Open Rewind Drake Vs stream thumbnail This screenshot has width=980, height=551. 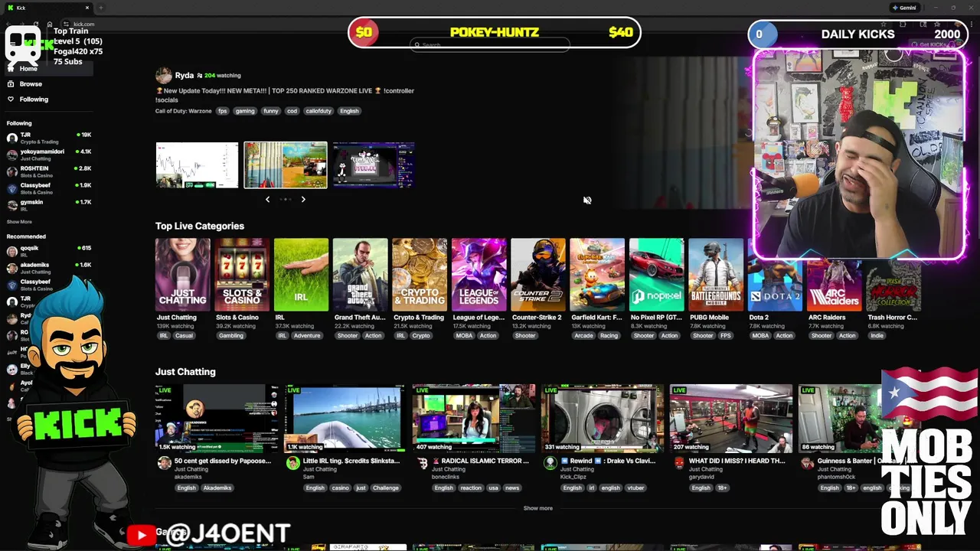(x=603, y=419)
